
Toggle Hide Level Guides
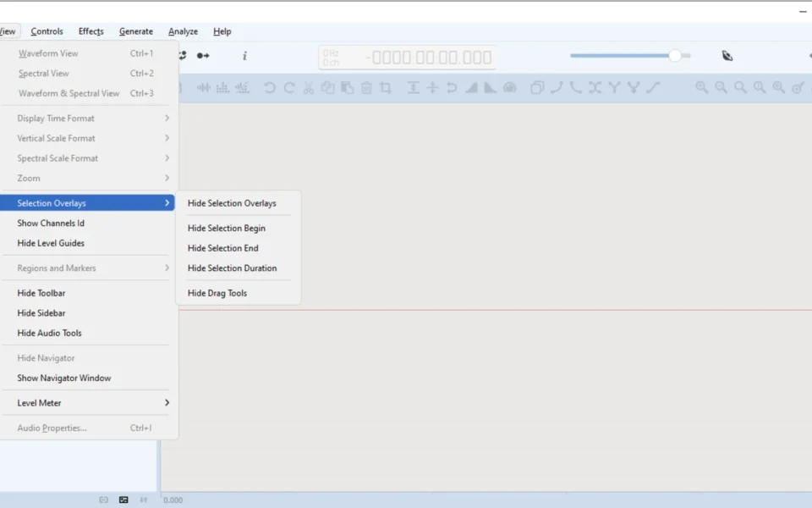(x=87, y=243)
